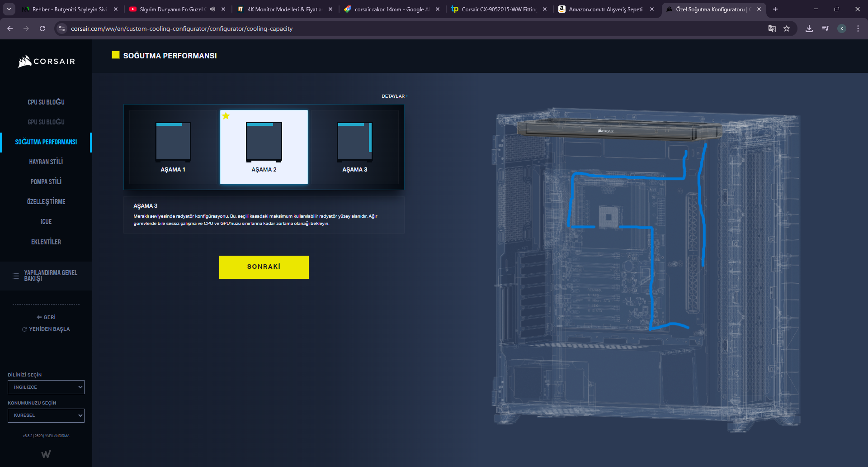Click the yellow star on AŞAMA 2

point(226,116)
